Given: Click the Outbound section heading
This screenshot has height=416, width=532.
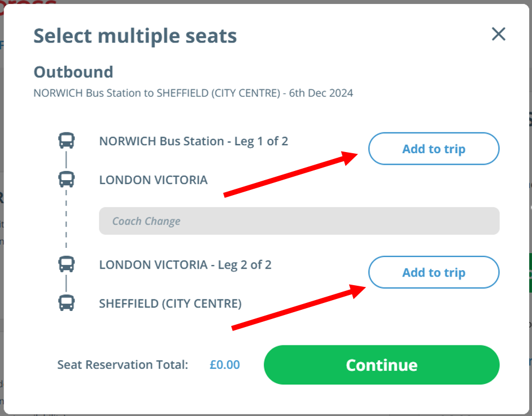Looking at the screenshot, I should pyautogui.click(x=73, y=72).
